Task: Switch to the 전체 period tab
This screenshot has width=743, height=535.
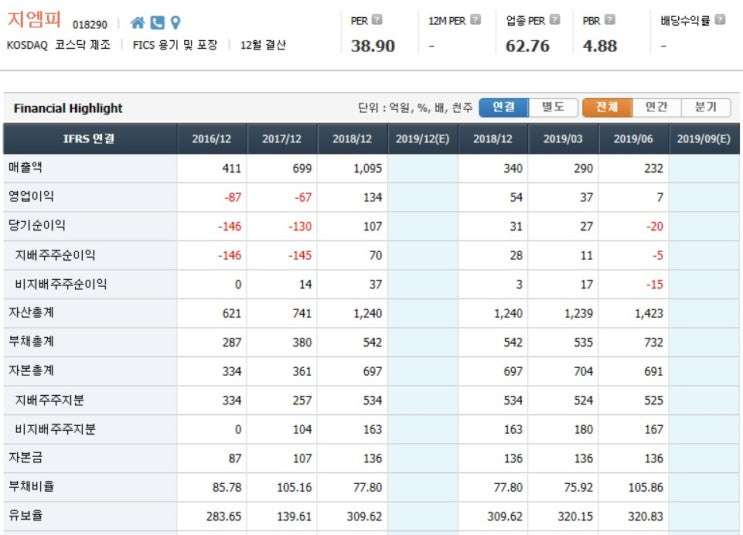Action: pos(607,107)
